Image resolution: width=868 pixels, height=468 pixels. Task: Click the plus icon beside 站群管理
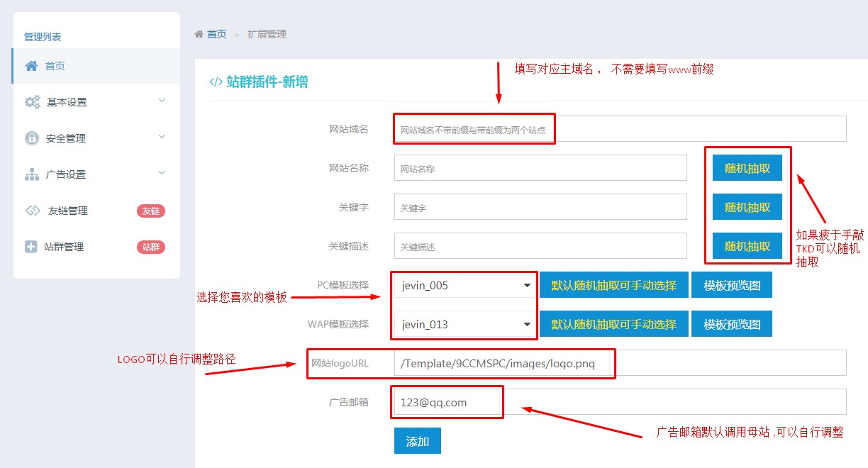31,247
